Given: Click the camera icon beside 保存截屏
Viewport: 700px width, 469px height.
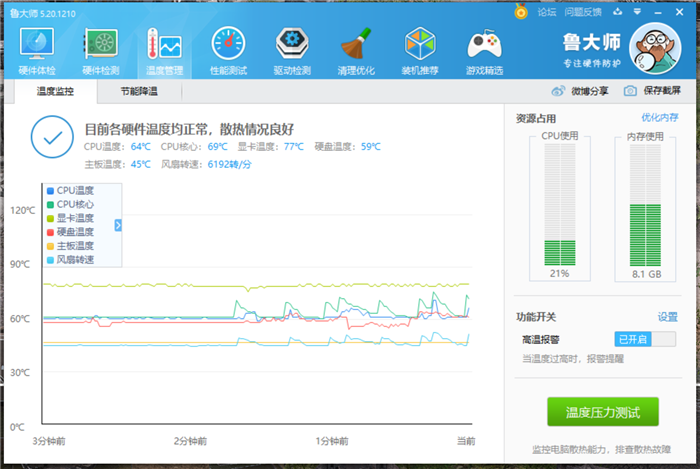Looking at the screenshot, I should [630, 91].
